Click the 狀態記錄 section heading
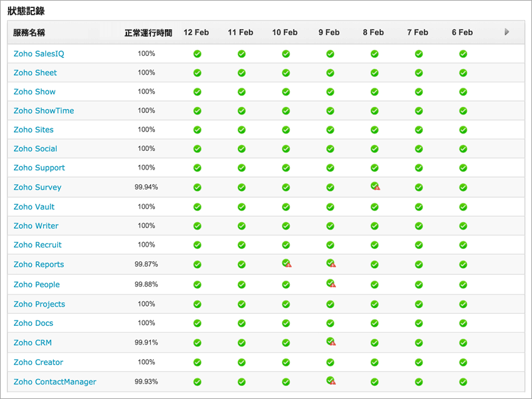Screen dimensions: 532x399 click(x=26, y=11)
